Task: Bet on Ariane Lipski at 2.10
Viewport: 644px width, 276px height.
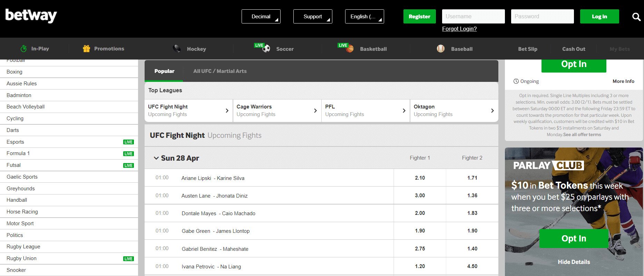Action: (x=420, y=178)
